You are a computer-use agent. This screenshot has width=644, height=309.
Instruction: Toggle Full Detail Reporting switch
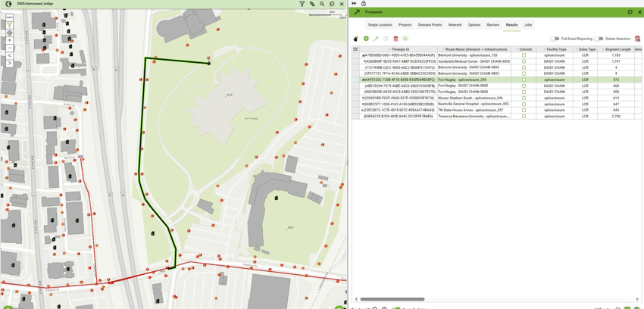click(x=555, y=39)
